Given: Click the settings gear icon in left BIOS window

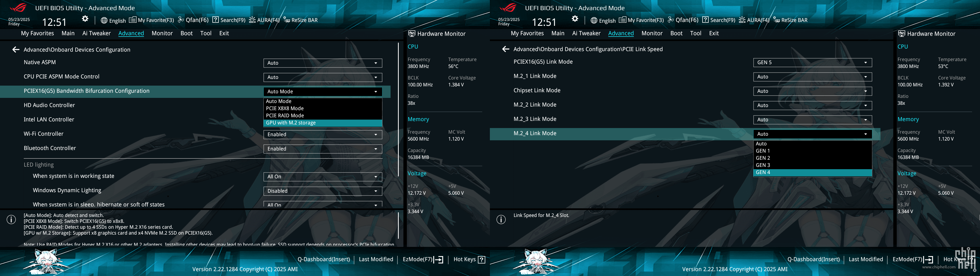Looking at the screenshot, I should point(85,19).
